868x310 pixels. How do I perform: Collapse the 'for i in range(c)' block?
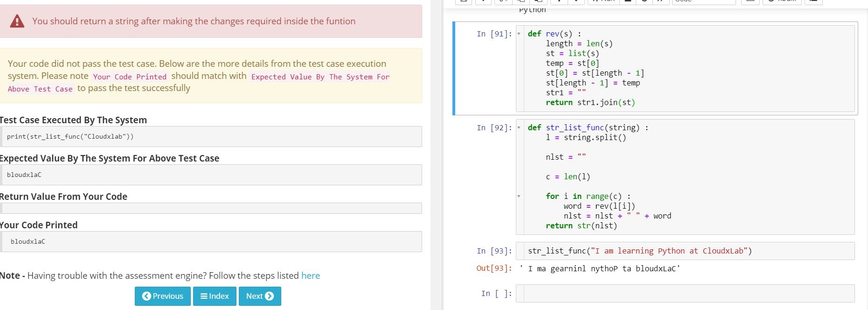pos(519,196)
